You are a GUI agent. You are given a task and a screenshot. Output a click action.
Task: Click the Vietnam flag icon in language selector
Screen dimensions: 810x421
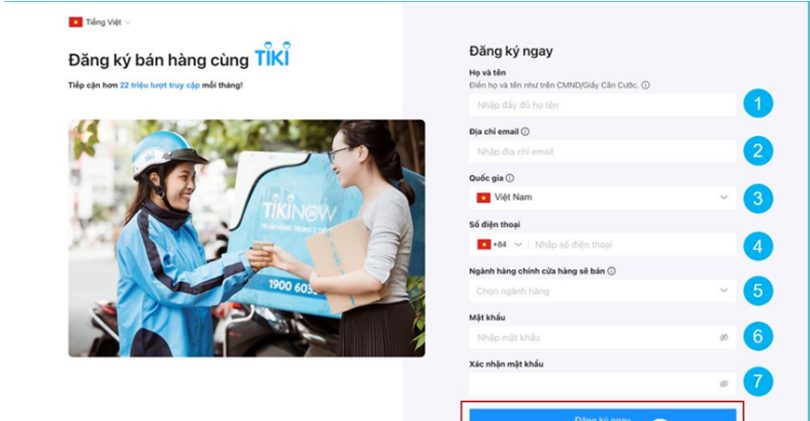(75, 22)
